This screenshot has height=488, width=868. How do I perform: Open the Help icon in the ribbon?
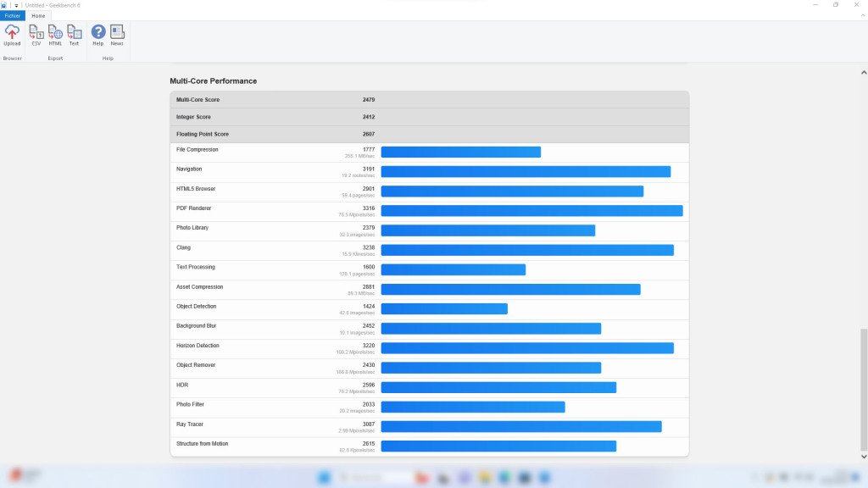pos(98,36)
